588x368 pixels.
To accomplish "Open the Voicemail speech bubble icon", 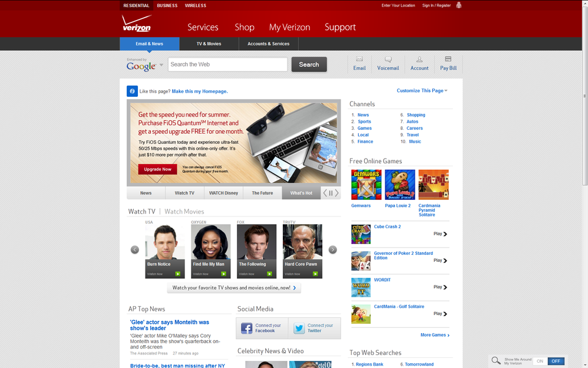I will pos(388,60).
